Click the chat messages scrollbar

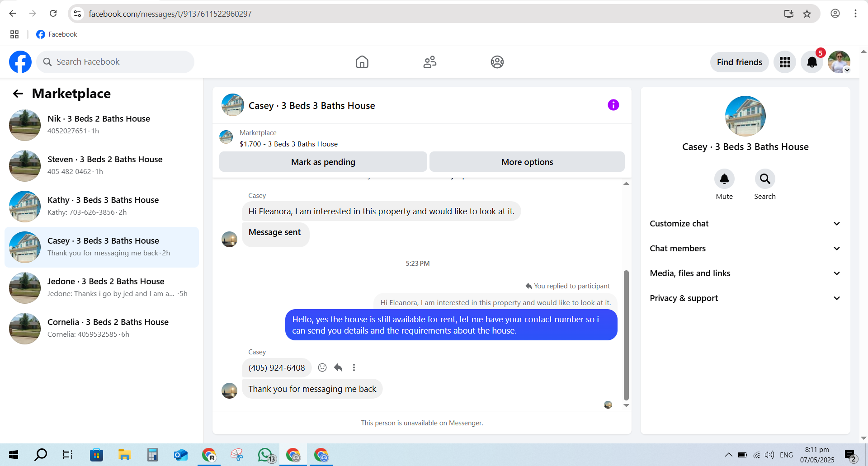pos(626,334)
